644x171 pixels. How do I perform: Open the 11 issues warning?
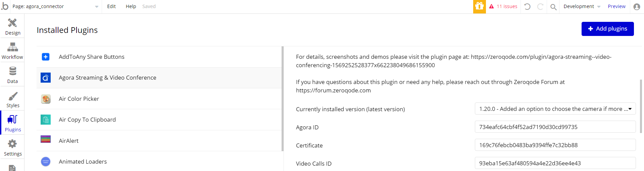tap(503, 6)
